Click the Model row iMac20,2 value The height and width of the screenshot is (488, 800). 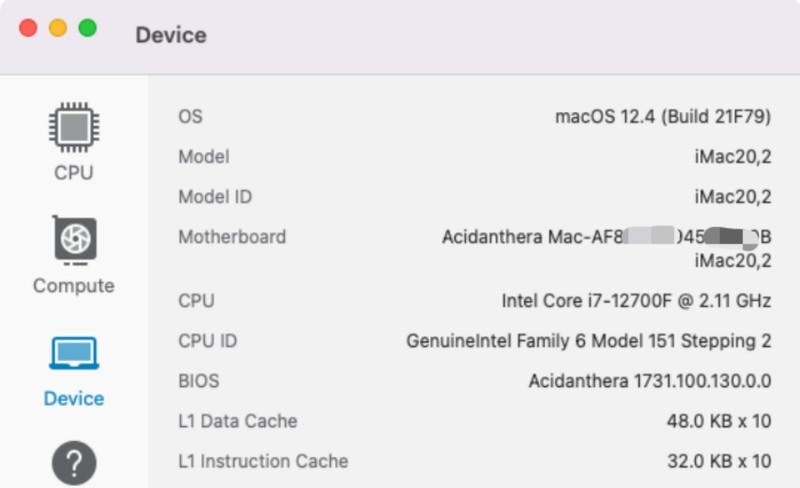pos(733,156)
